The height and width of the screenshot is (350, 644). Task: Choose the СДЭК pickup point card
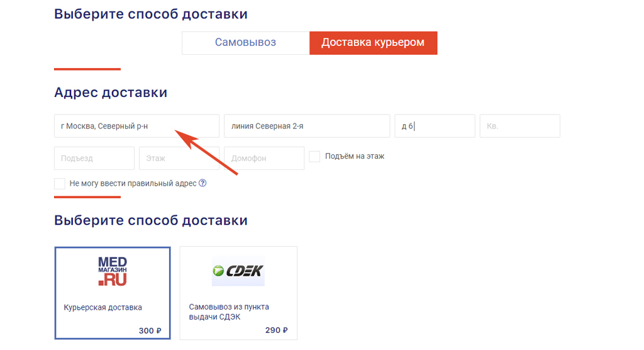[238, 293]
